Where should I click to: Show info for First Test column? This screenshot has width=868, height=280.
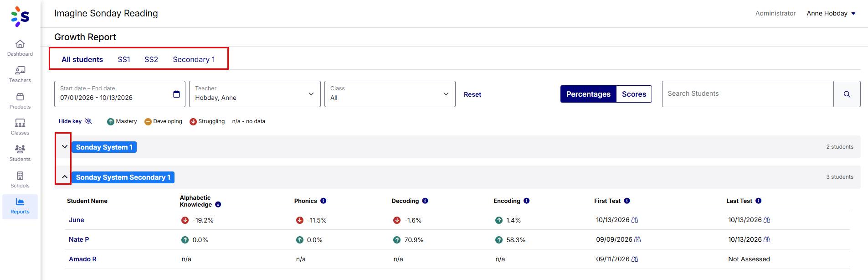[627, 201]
